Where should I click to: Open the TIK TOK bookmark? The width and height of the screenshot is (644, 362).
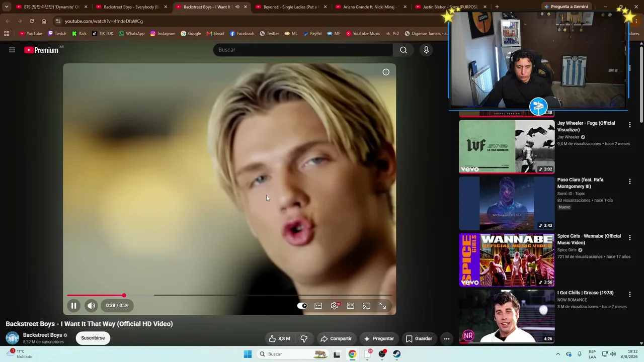click(x=102, y=34)
